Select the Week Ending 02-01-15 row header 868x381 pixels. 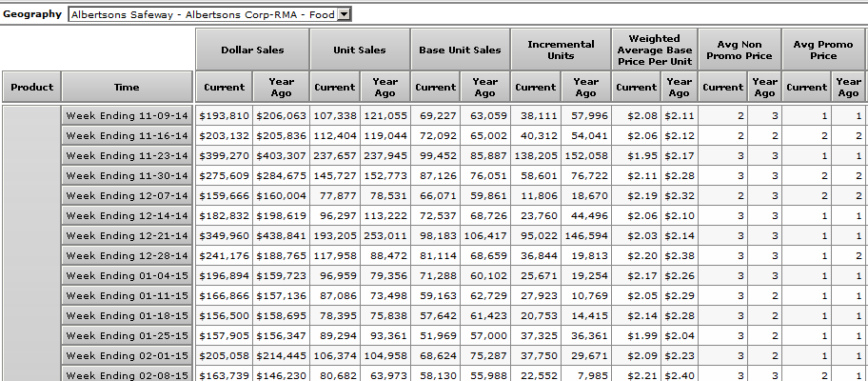click(x=127, y=355)
